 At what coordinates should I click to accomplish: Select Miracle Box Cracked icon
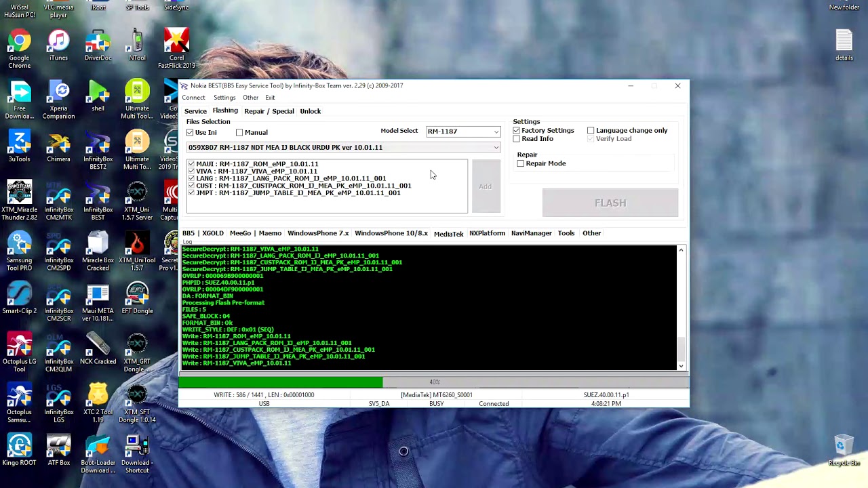tap(98, 251)
